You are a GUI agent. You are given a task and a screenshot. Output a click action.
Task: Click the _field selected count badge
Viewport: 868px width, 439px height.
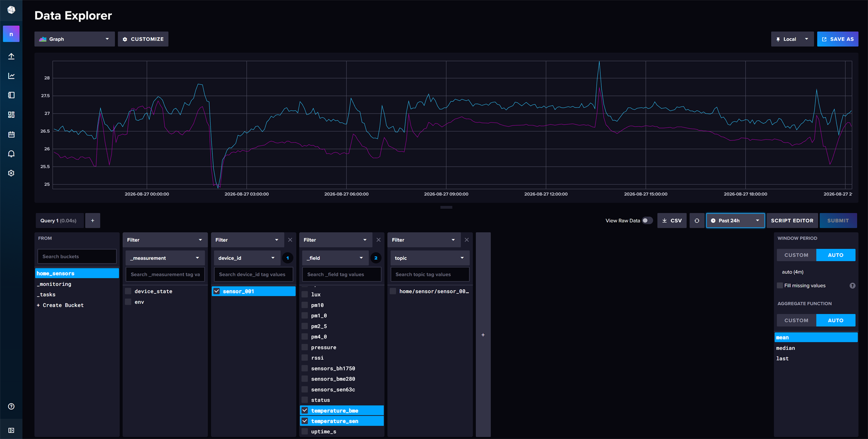[x=376, y=258]
